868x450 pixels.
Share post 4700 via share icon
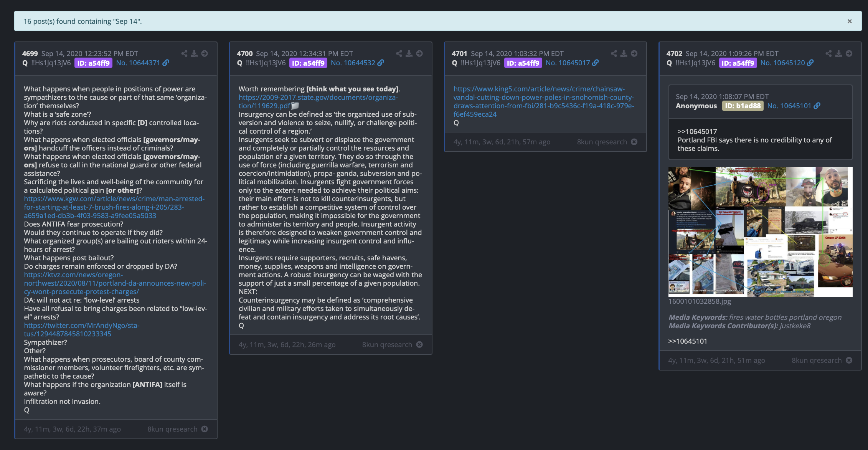coord(399,54)
